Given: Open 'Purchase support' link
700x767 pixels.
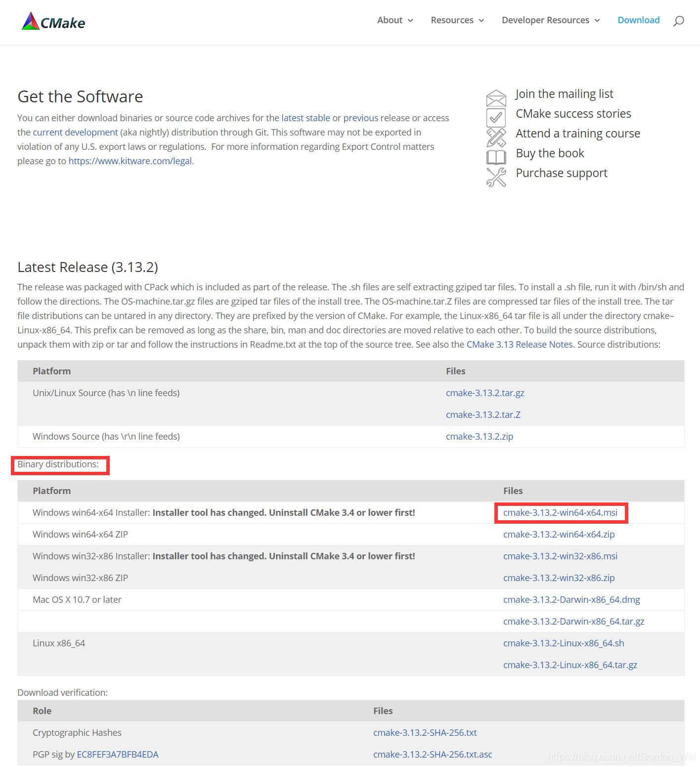Looking at the screenshot, I should point(562,173).
